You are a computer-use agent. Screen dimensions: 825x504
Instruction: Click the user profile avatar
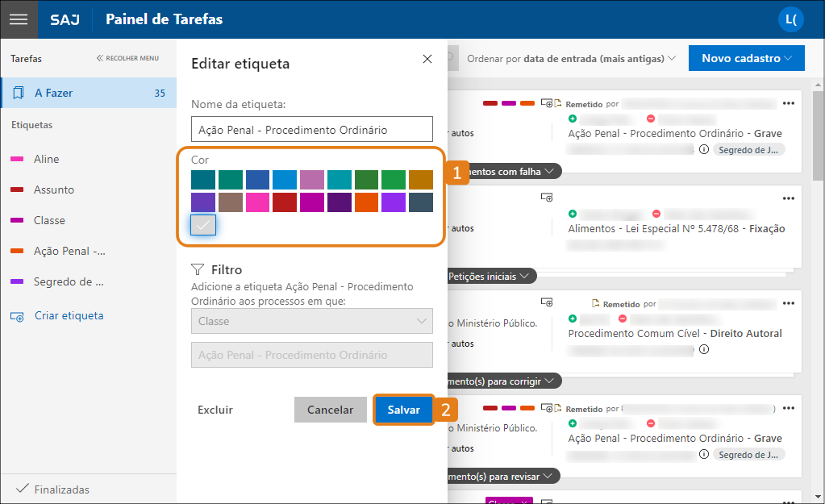[790, 19]
